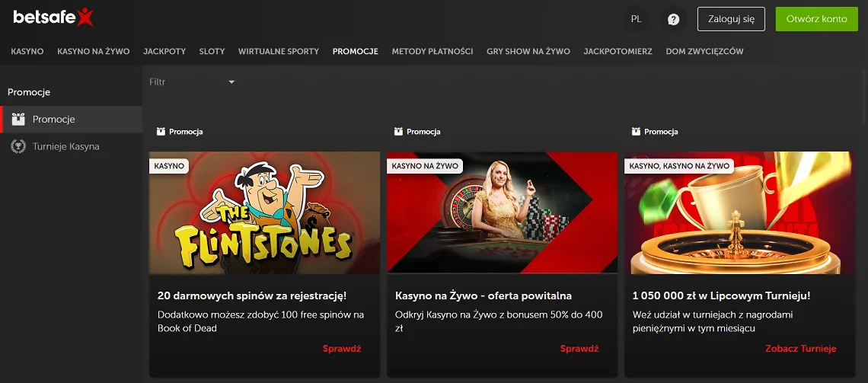
Task: Click the Weź udział w turniejach description
Action: click(713, 321)
